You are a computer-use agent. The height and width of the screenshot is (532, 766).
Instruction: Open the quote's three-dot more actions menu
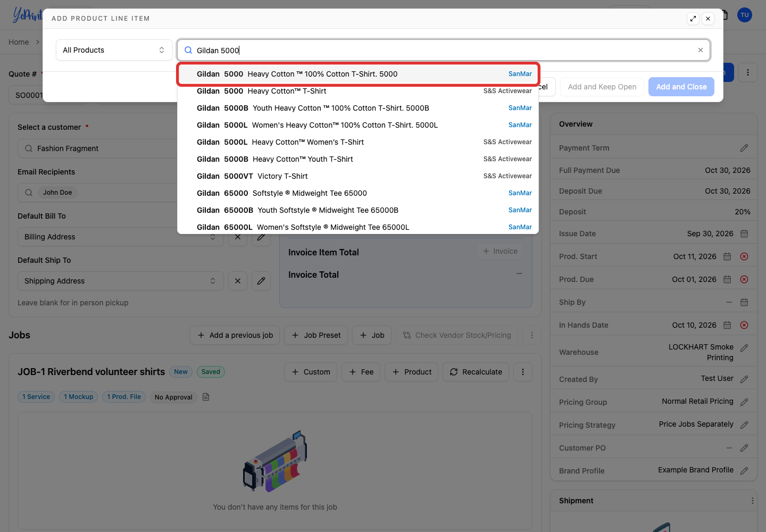point(748,72)
